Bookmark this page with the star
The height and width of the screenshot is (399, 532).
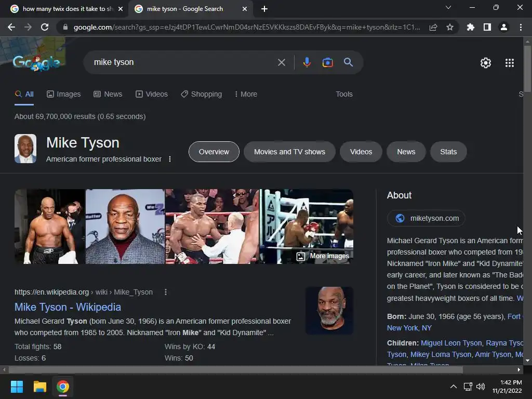point(450,27)
